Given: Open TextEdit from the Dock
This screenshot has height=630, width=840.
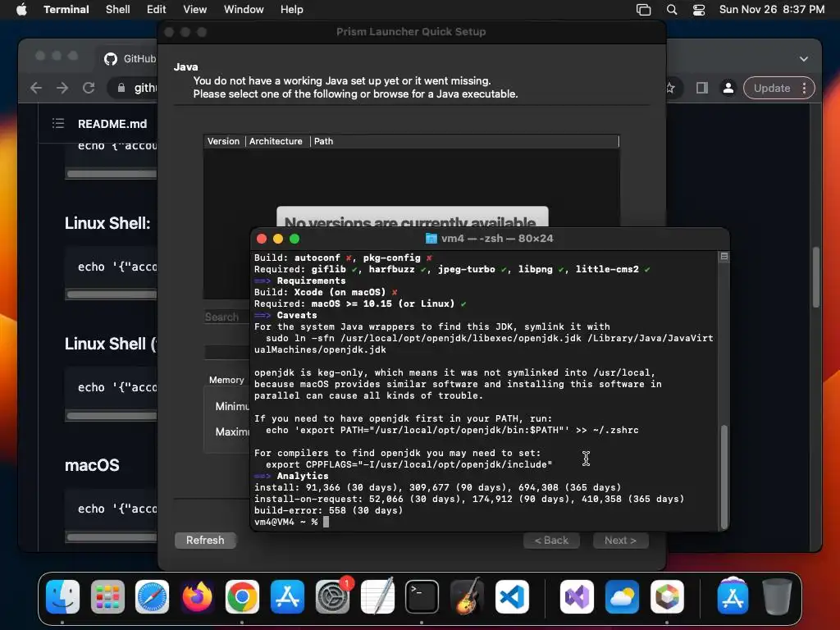Looking at the screenshot, I should [377, 596].
